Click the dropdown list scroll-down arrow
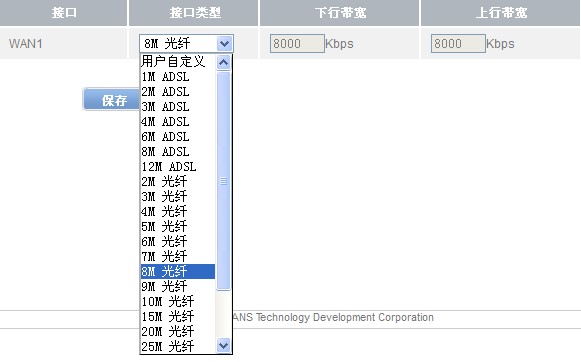 click(223, 346)
